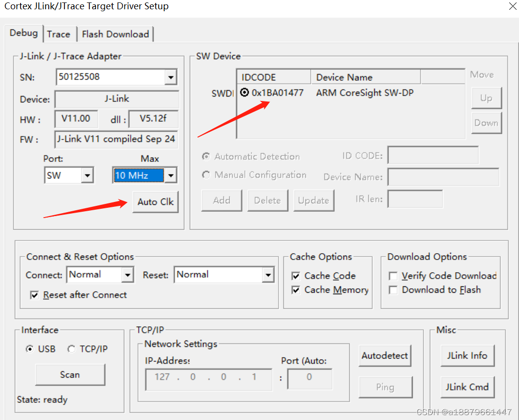Click the FW J-Link V11 compiled field

click(x=116, y=140)
